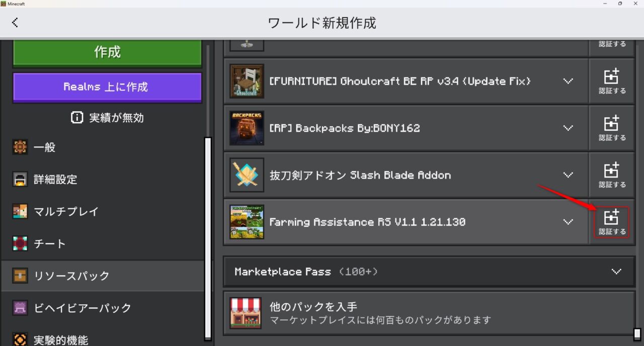Expand the Backpacks By:BONY162 pack details
Viewport: 644px width, 346px height.
(568, 128)
